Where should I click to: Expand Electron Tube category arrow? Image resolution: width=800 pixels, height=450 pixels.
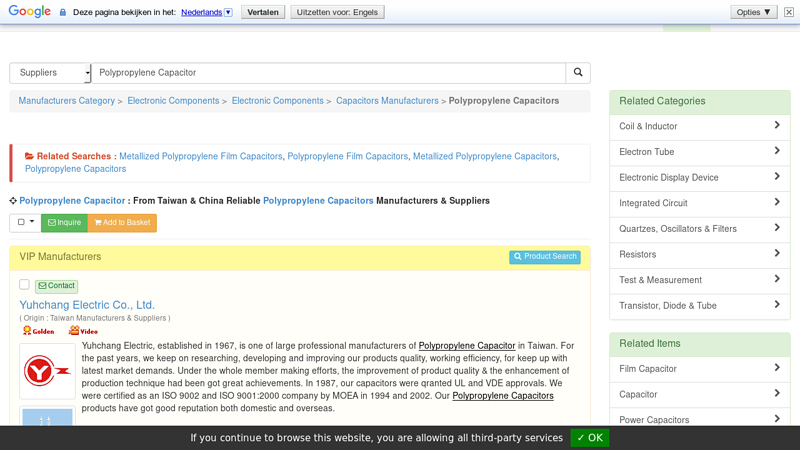click(776, 152)
